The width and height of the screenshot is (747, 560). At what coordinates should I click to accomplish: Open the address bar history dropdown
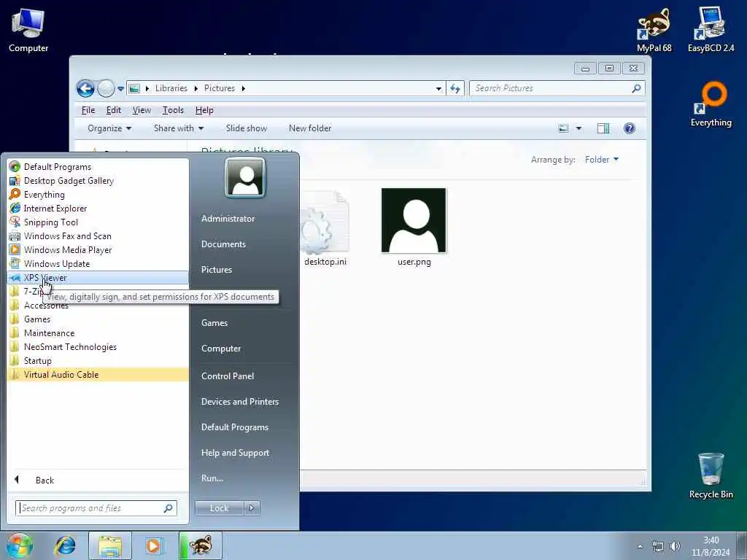438,88
